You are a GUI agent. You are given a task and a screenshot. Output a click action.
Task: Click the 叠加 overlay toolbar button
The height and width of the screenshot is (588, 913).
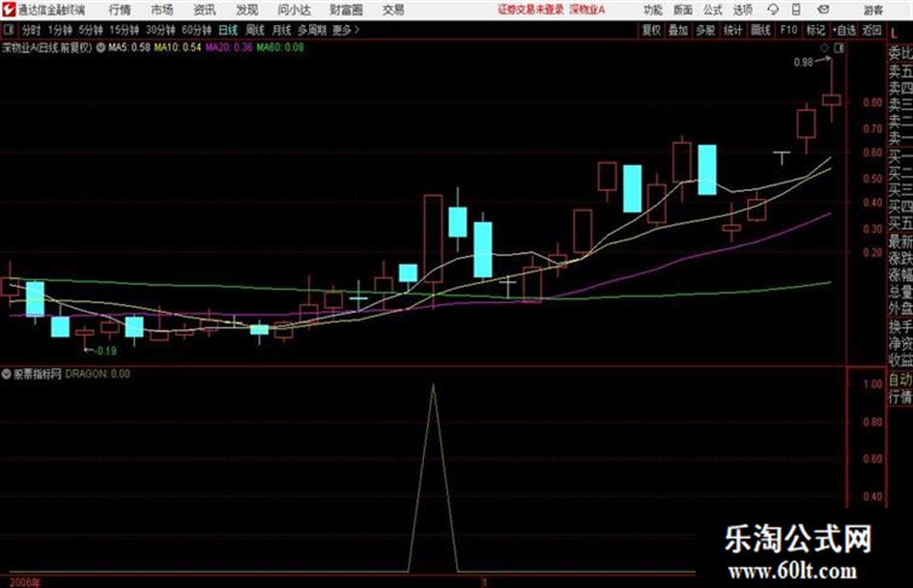(x=678, y=30)
